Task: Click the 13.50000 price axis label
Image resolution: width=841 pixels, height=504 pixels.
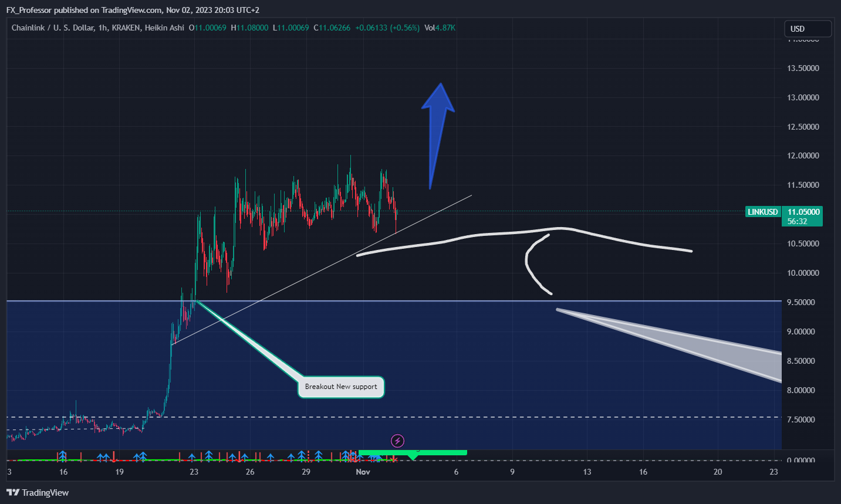Action: point(803,68)
